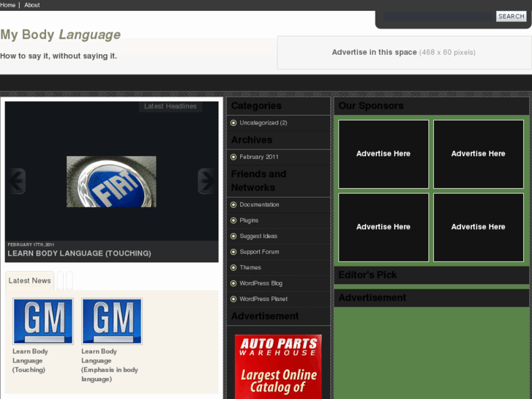Click the Auto Parts Warehouse advertisement
Image resolution: width=532 pixels, height=399 pixels.
278,367
